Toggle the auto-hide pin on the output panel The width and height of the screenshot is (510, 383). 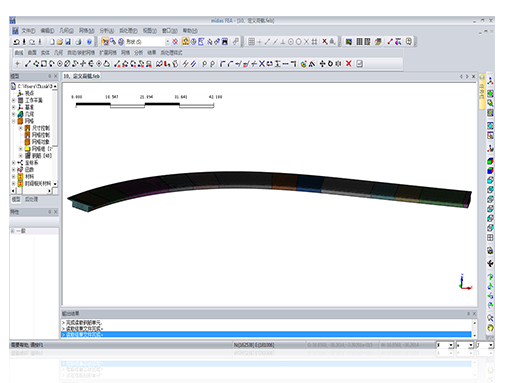(468, 314)
